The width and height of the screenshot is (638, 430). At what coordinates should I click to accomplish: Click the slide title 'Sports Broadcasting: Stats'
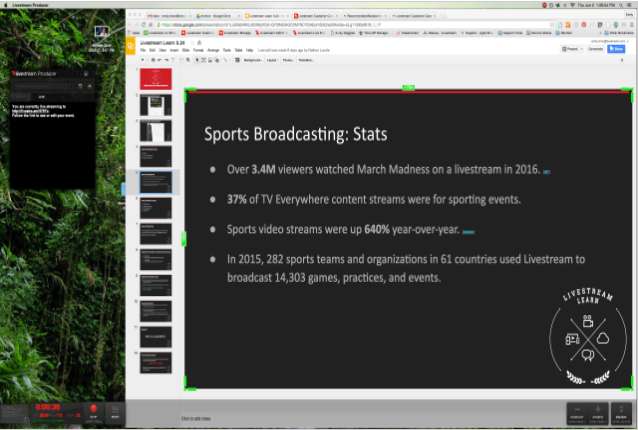tap(295, 134)
